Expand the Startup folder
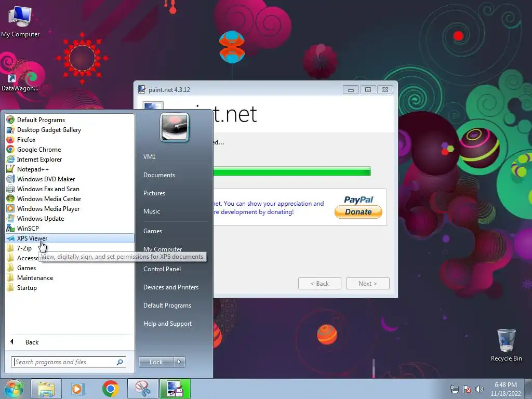This screenshot has height=399, width=532. (x=70, y=287)
